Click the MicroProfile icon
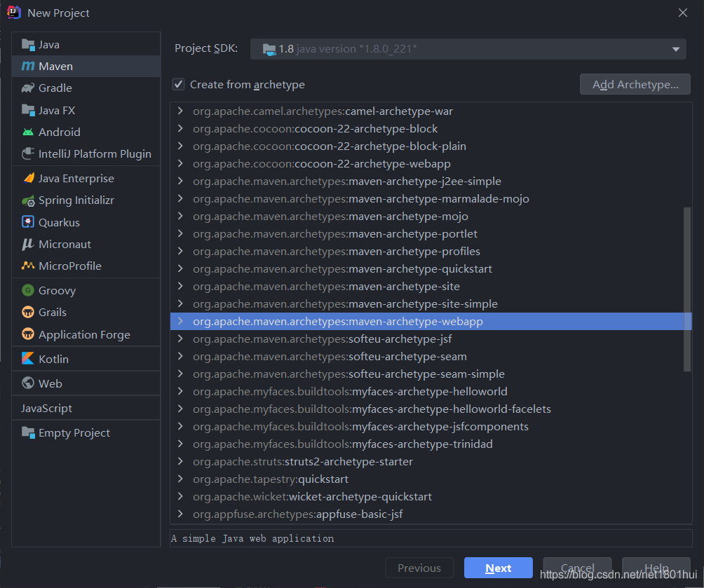This screenshot has height=588, width=704. [x=28, y=266]
